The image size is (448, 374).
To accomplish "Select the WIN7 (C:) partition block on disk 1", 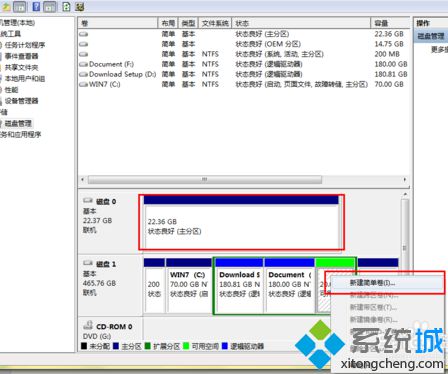I will click(x=189, y=286).
